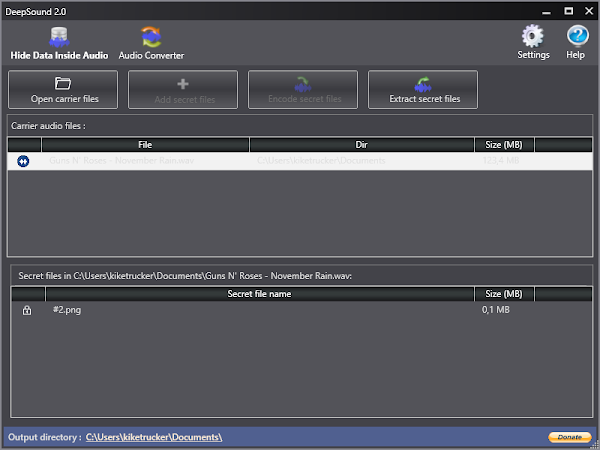Click the Secret file name column header

tap(259, 294)
